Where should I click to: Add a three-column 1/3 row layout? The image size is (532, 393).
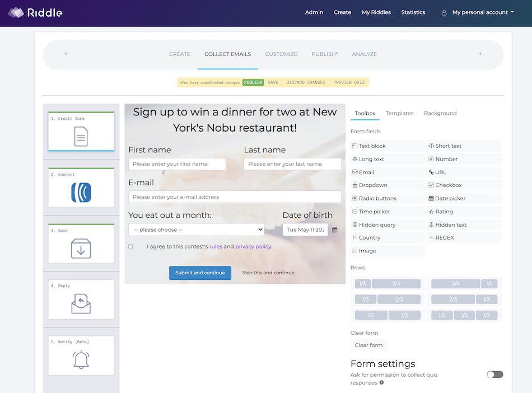(x=464, y=315)
